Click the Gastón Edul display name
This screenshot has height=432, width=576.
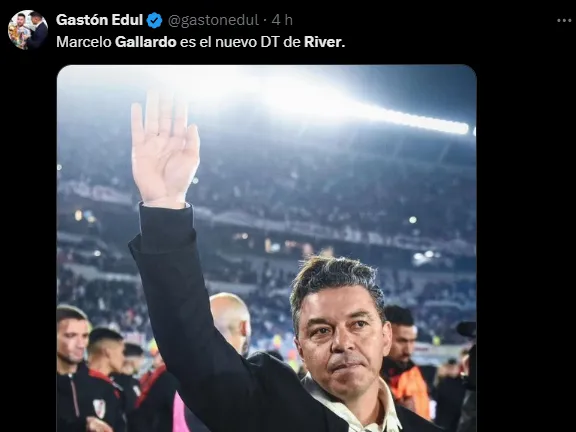coord(99,20)
